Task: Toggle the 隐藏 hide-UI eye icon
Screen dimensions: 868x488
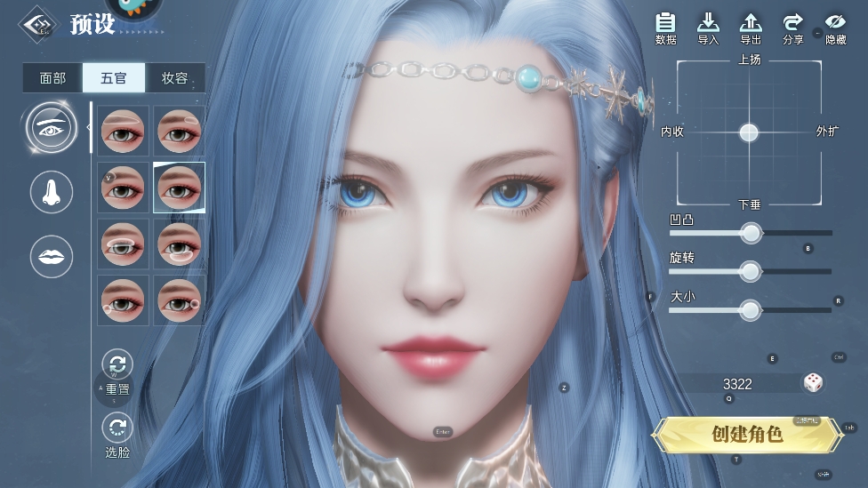Action: point(835,28)
